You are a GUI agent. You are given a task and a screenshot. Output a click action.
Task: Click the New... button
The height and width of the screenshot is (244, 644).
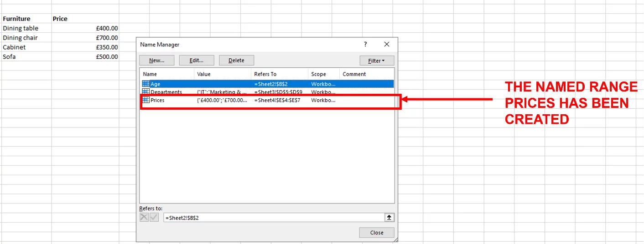click(156, 61)
